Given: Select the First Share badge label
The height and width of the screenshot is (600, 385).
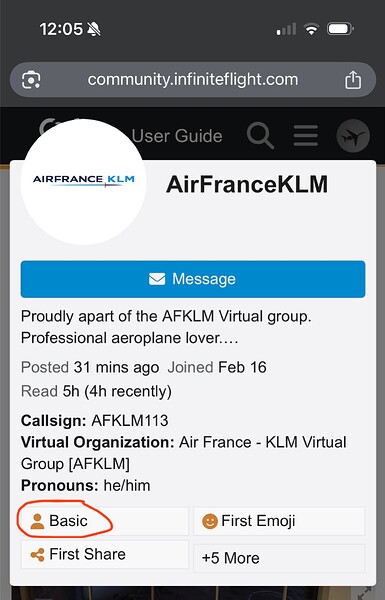Looking at the screenshot, I should [x=87, y=554].
